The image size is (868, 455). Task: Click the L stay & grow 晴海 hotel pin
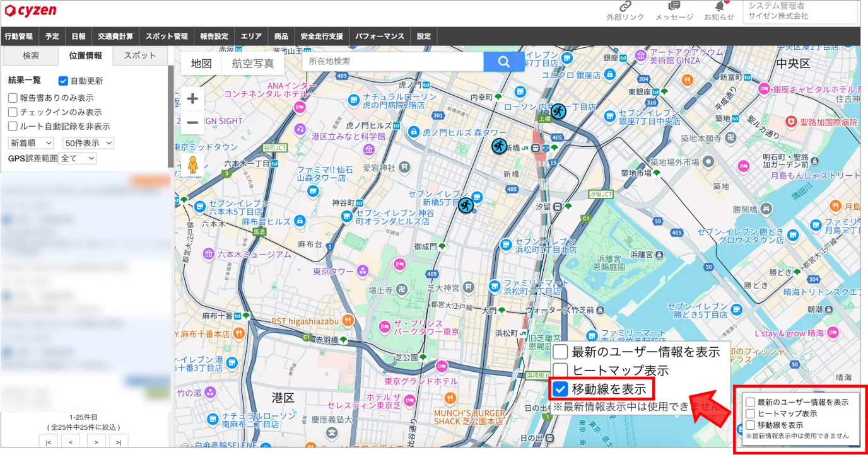point(833,333)
